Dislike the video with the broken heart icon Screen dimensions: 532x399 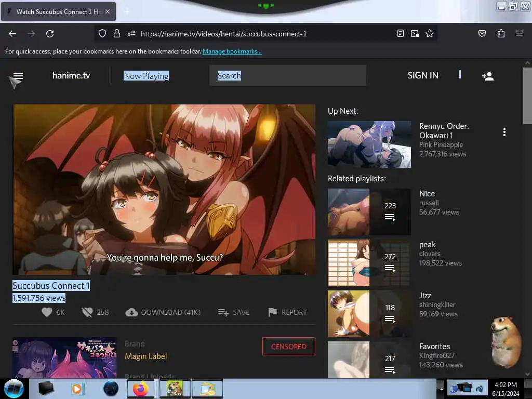coord(87,312)
